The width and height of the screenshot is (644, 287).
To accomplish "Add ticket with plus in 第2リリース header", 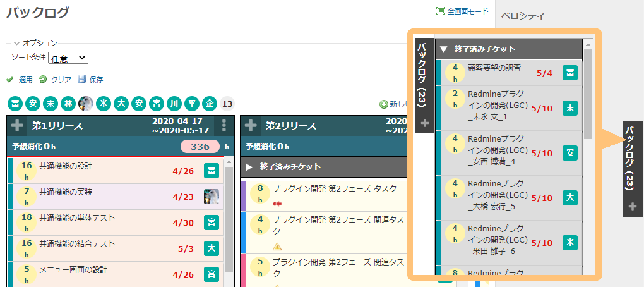I will [251, 125].
